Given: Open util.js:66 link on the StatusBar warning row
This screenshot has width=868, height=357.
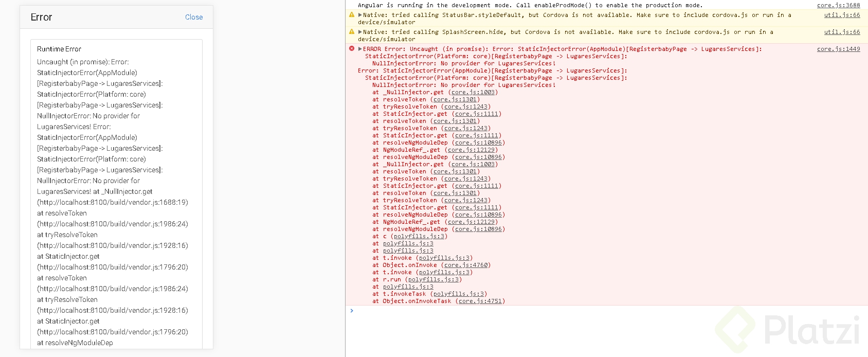Looking at the screenshot, I should [x=842, y=15].
